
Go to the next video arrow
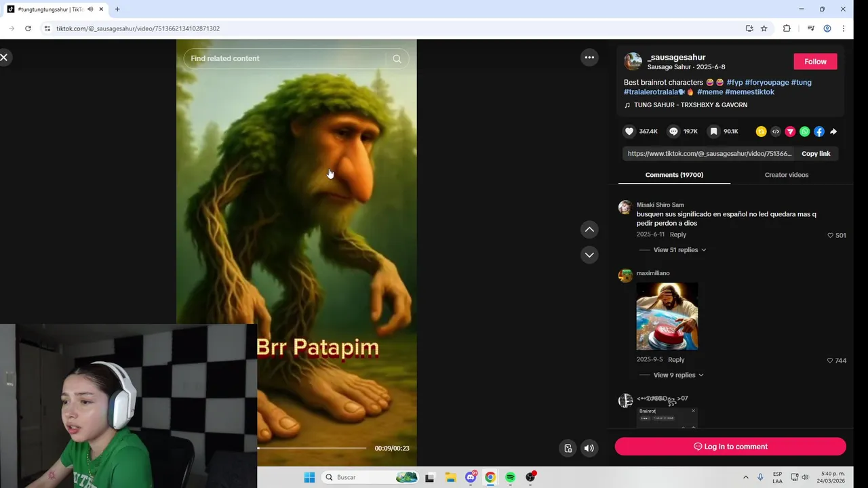pyautogui.click(x=589, y=255)
